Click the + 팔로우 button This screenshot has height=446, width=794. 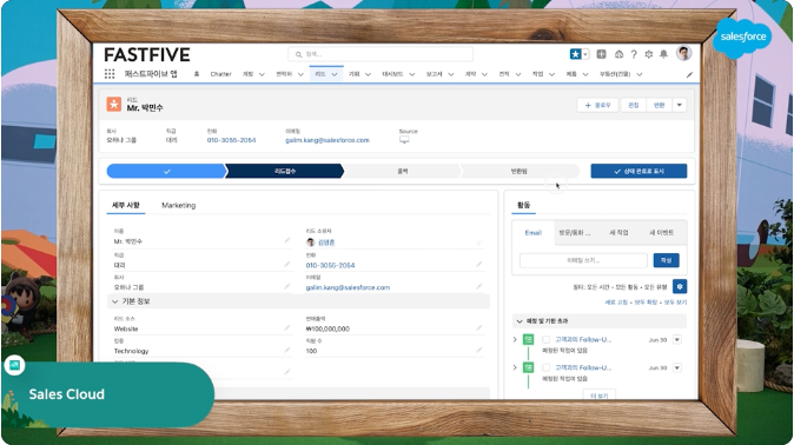point(598,105)
